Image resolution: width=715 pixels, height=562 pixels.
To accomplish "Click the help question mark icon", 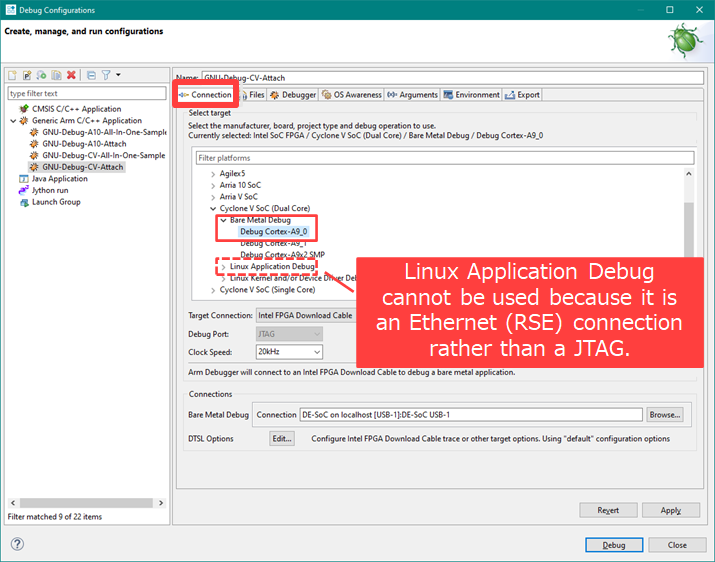I will (17, 545).
